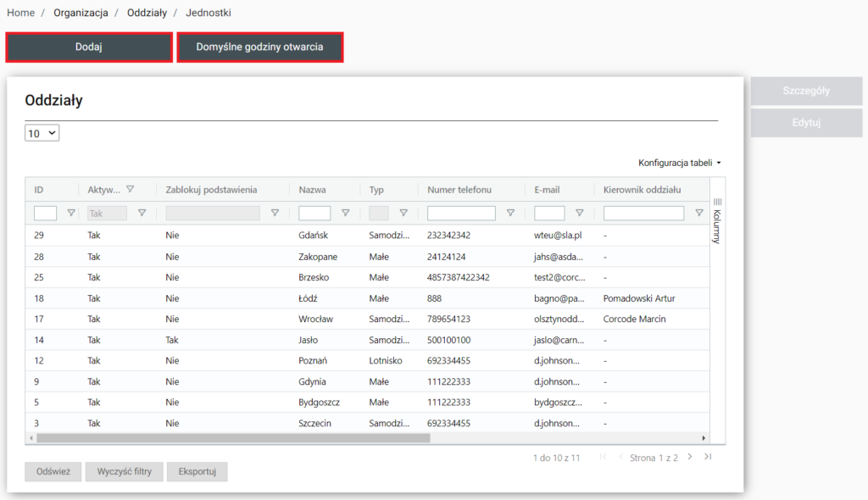Image resolution: width=868 pixels, height=500 pixels.
Task: Click Domyślne godziny otwarcia button
Action: point(259,47)
